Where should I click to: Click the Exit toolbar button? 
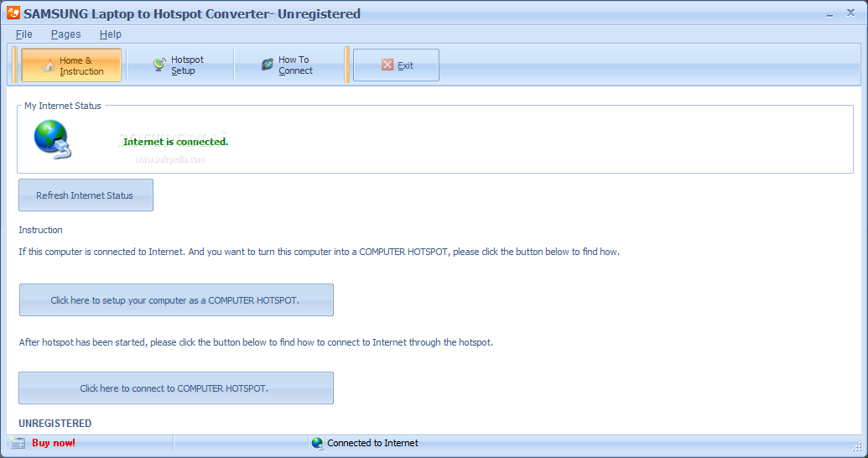pos(397,65)
